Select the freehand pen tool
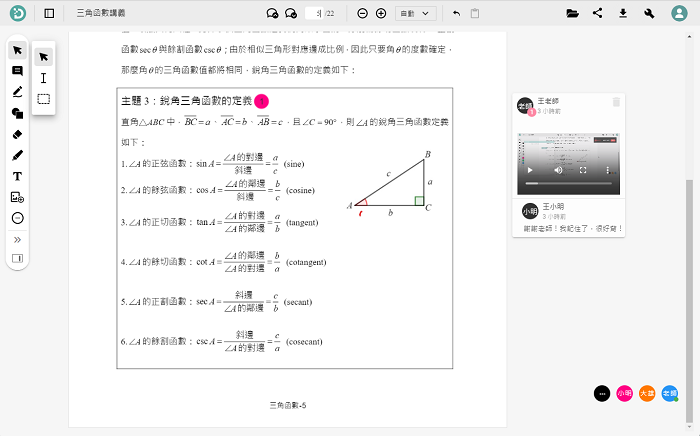 [x=17, y=155]
